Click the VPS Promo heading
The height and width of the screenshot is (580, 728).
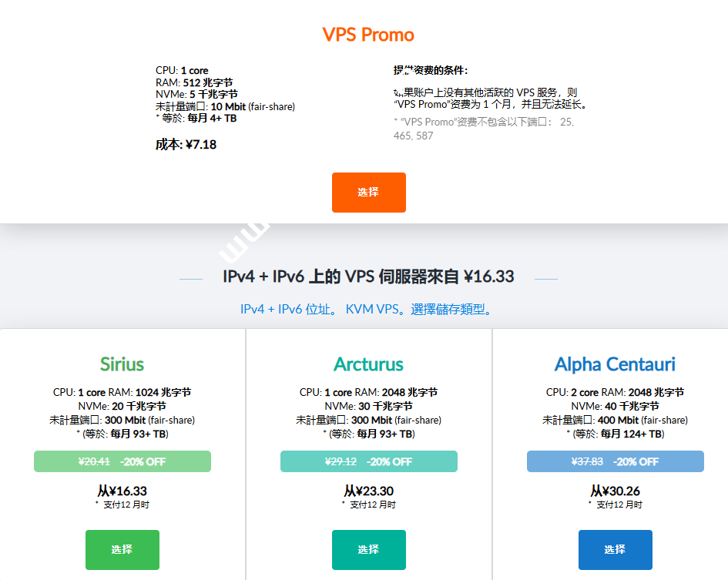click(x=368, y=35)
